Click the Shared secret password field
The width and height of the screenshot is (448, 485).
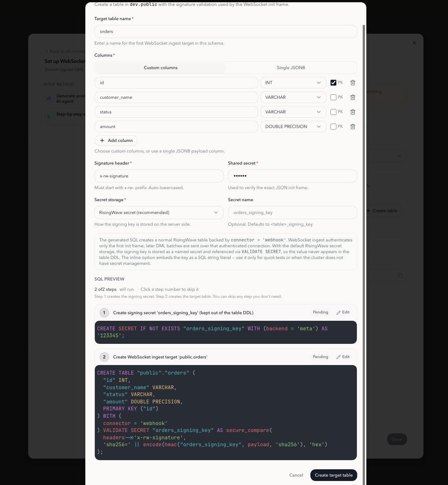[x=292, y=176]
